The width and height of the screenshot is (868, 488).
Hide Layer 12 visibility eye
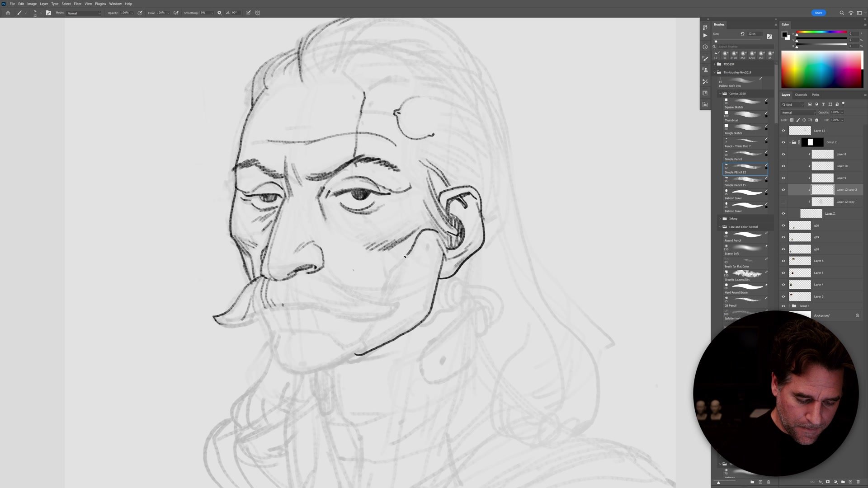pyautogui.click(x=783, y=131)
